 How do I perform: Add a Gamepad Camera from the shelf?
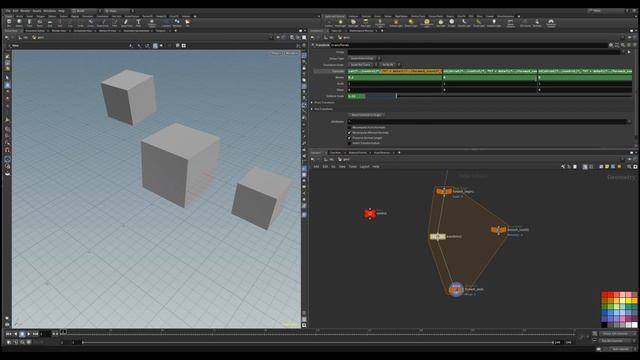pos(551,23)
